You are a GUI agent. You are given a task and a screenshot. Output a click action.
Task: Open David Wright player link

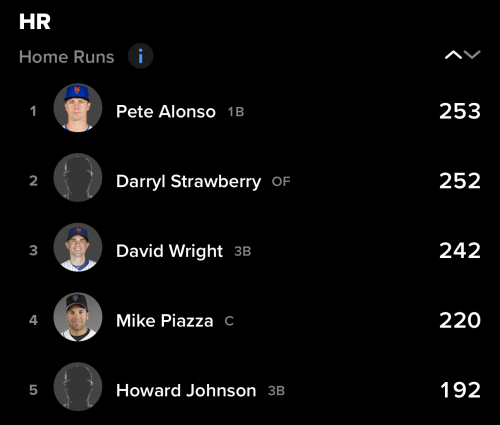click(169, 251)
